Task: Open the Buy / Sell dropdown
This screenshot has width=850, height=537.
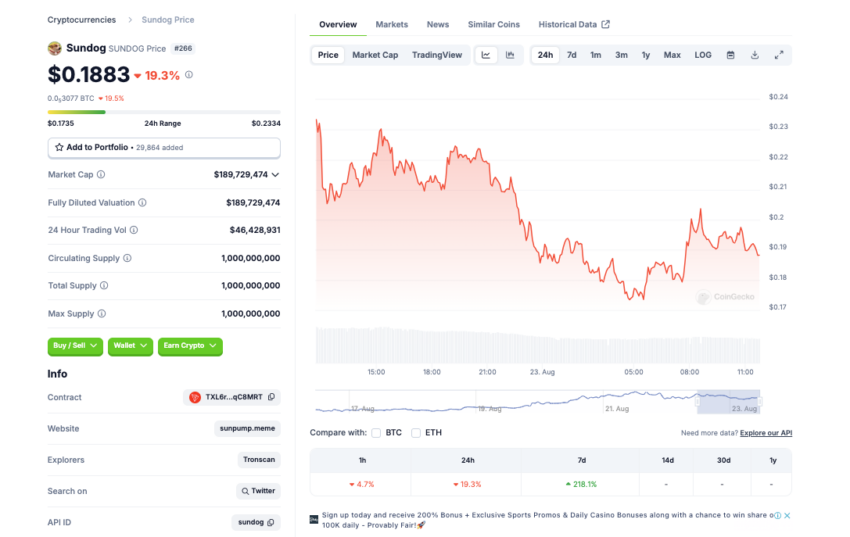Action: tap(75, 346)
